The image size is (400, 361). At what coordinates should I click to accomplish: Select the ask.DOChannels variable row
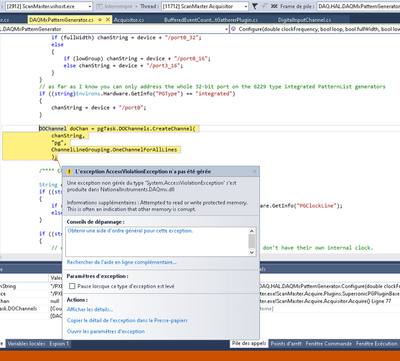pos(31,309)
